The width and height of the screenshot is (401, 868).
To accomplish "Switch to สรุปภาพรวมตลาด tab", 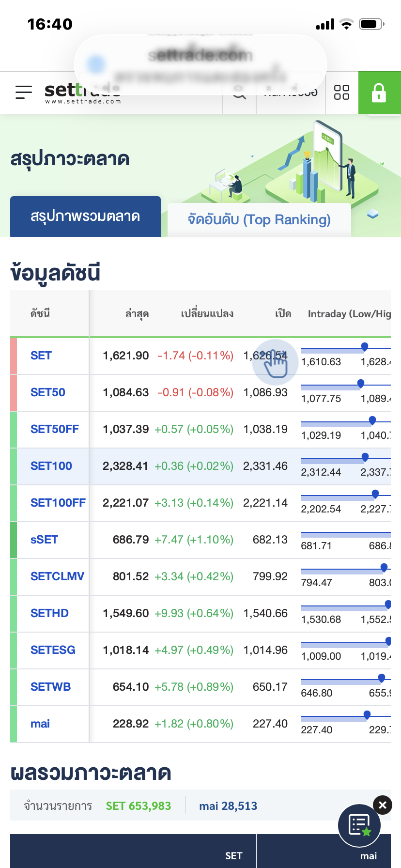I will (x=85, y=217).
